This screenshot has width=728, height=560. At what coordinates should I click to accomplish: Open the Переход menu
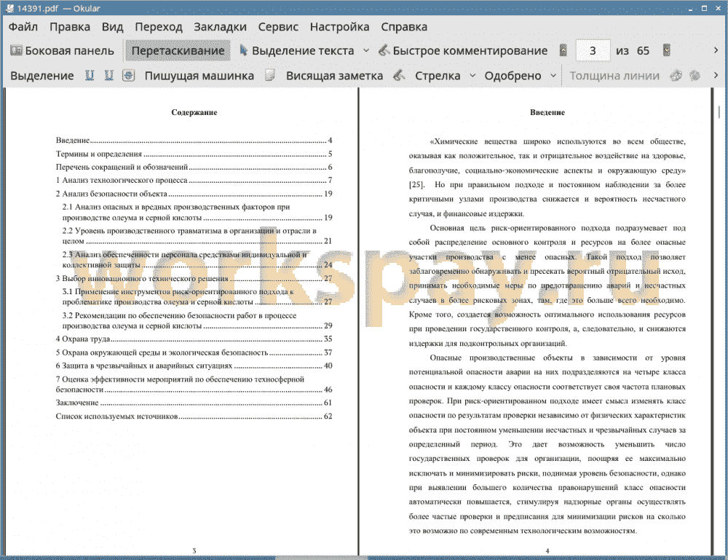coord(158,27)
